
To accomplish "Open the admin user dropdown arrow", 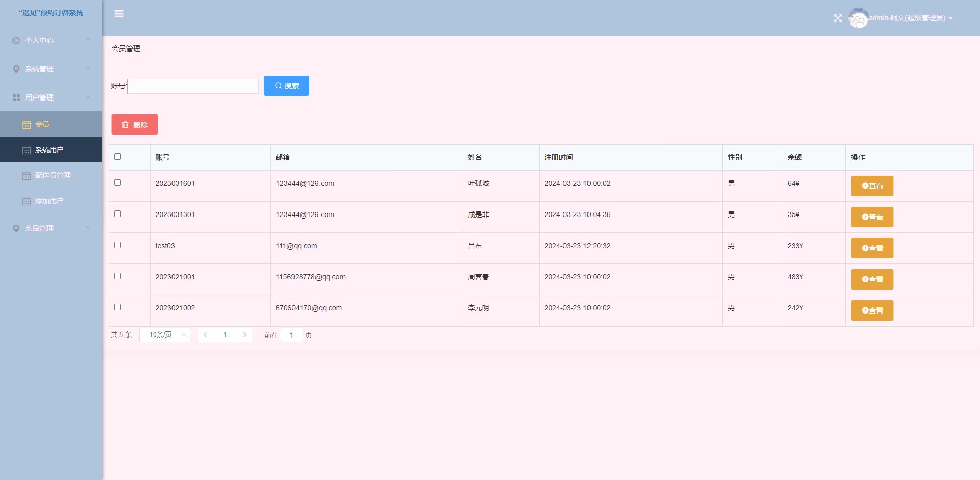I will (x=951, y=18).
